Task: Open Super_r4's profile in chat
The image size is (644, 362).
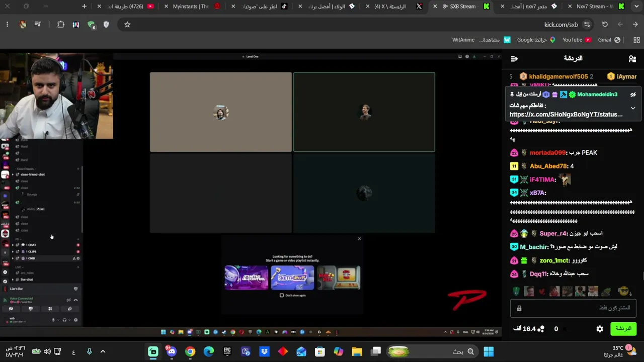Action: (553, 233)
